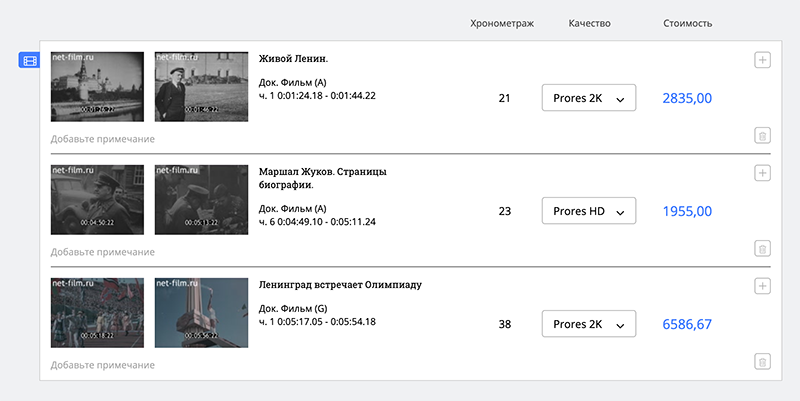Open Prores 2K quality dropdown for Живой Ленин
The image size is (800, 401).
tap(589, 98)
